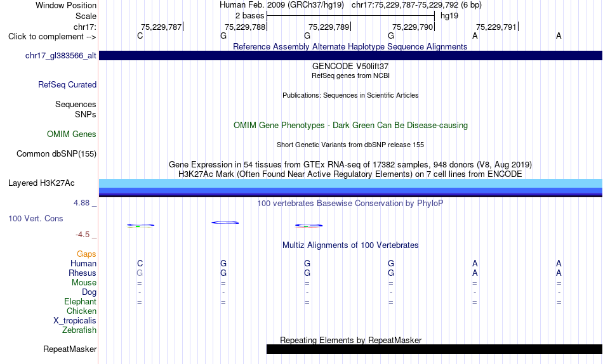Click the -4.5 lower conservation value
This screenshot has height=364, width=603.
point(83,235)
